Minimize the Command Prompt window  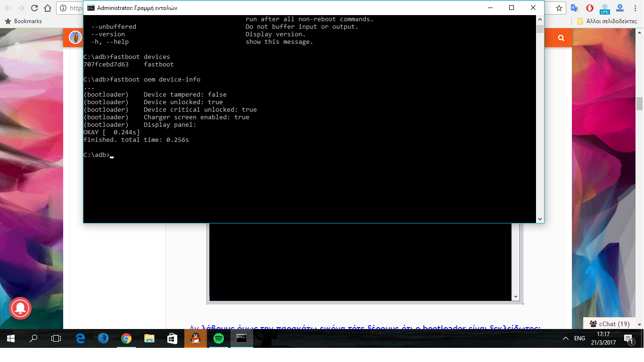[x=490, y=8]
